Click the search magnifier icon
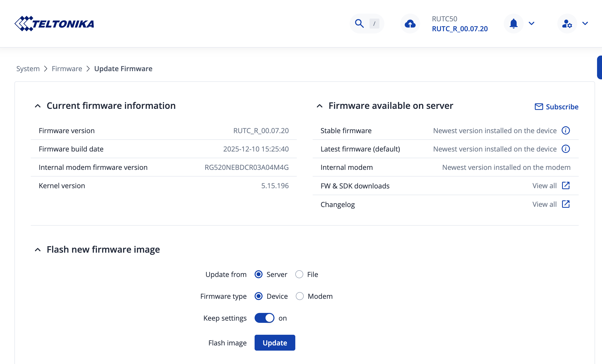The image size is (602, 364). tap(359, 24)
